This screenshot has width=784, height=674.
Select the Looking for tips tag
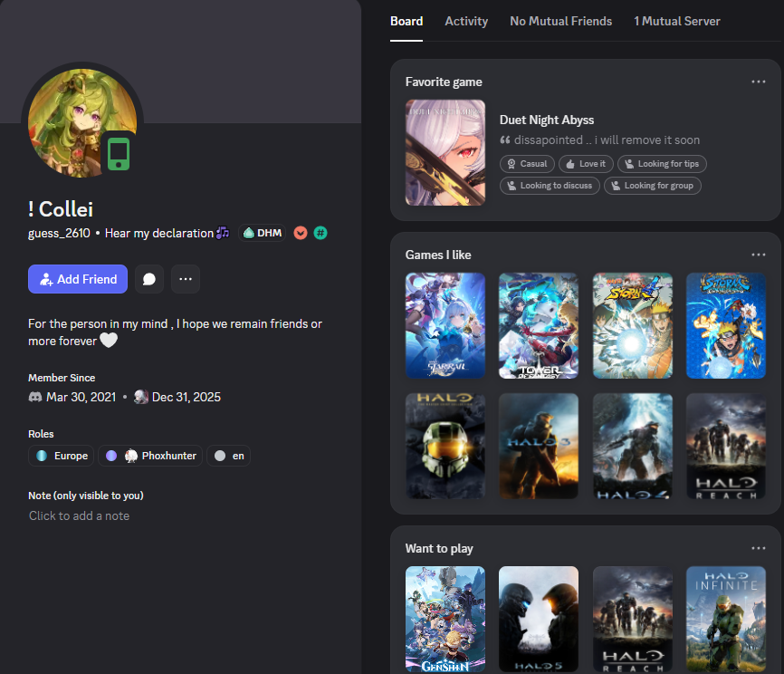point(662,164)
